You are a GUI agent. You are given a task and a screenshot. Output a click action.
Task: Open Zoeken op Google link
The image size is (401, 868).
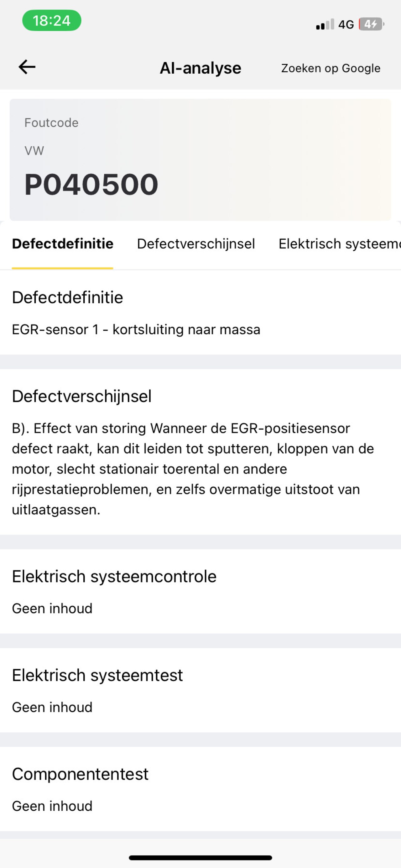click(x=331, y=68)
